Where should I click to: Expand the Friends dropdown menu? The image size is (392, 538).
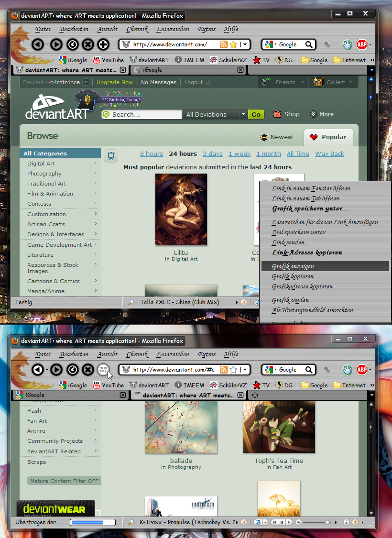point(303,82)
